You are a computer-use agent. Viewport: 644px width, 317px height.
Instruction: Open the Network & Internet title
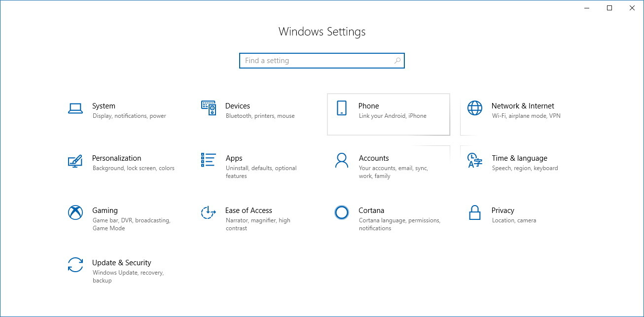tap(523, 106)
